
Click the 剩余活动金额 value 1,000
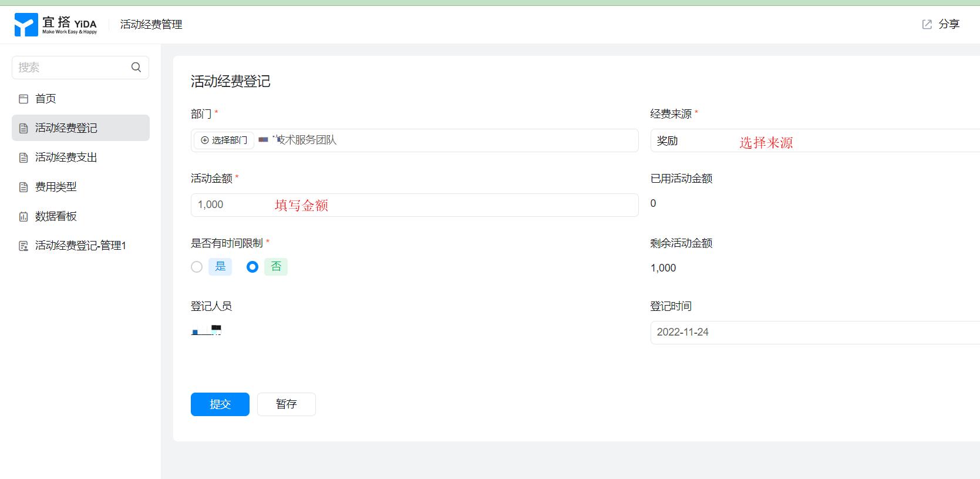[x=664, y=268]
